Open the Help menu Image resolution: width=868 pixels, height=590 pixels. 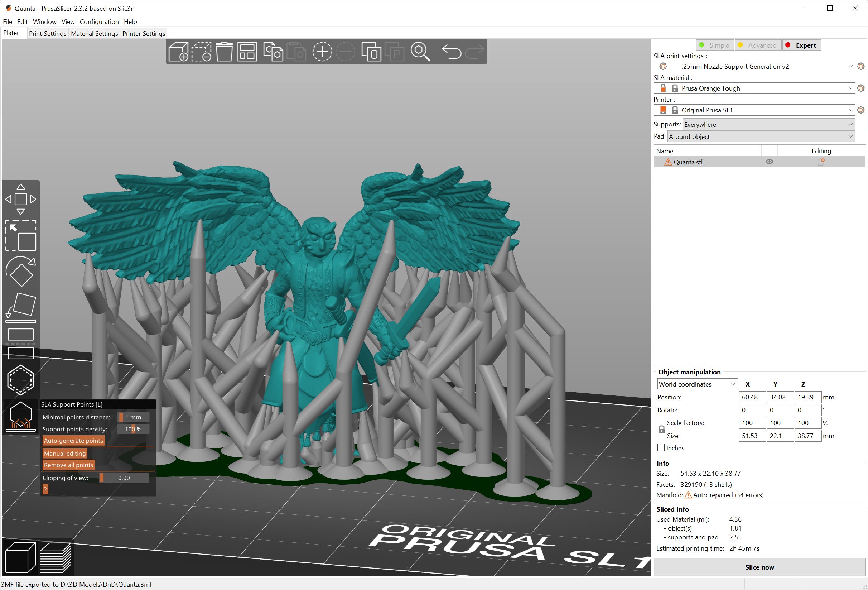130,21
